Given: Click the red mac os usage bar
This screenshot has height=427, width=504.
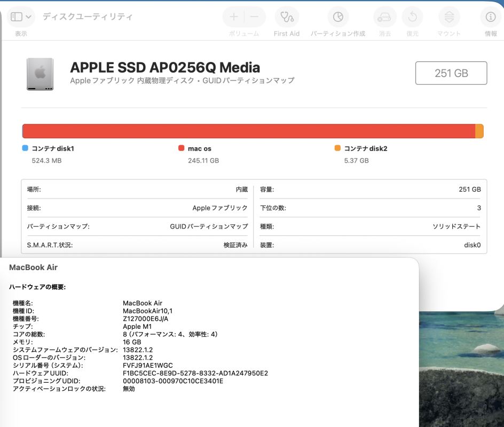Looking at the screenshot, I should pyautogui.click(x=248, y=131).
